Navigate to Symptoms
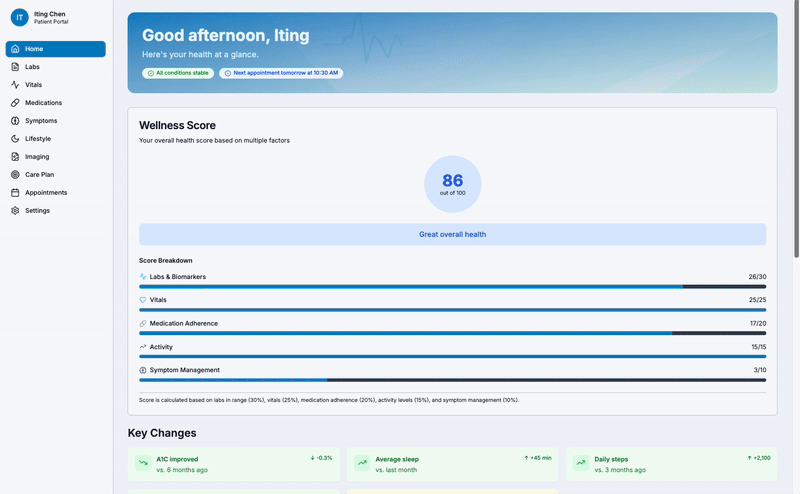 point(56,121)
